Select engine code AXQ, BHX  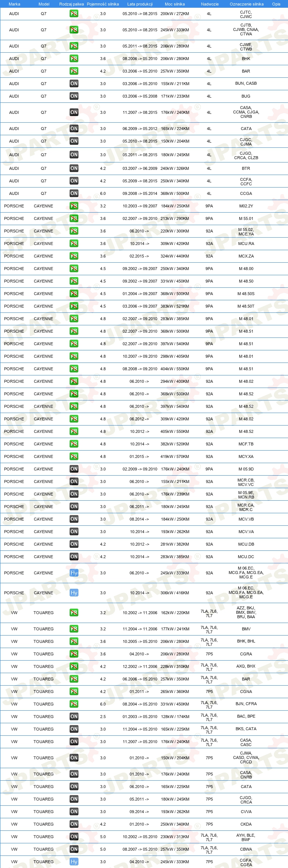[x=246, y=666]
